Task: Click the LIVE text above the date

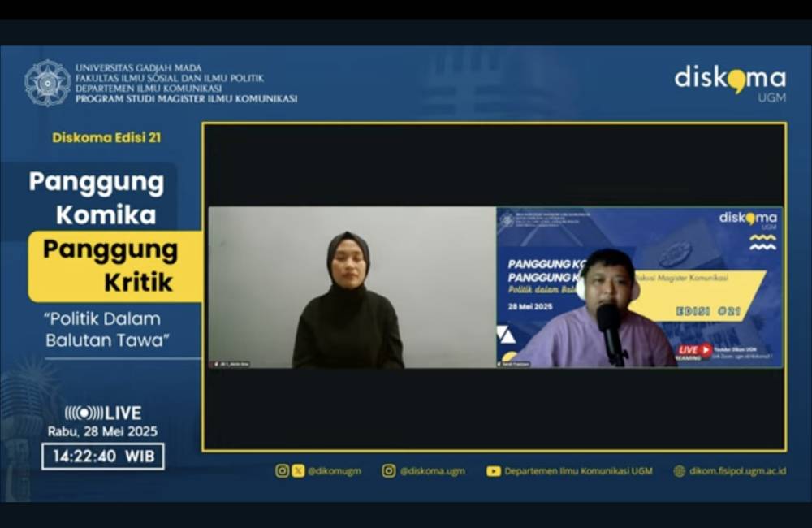Action: [x=123, y=413]
